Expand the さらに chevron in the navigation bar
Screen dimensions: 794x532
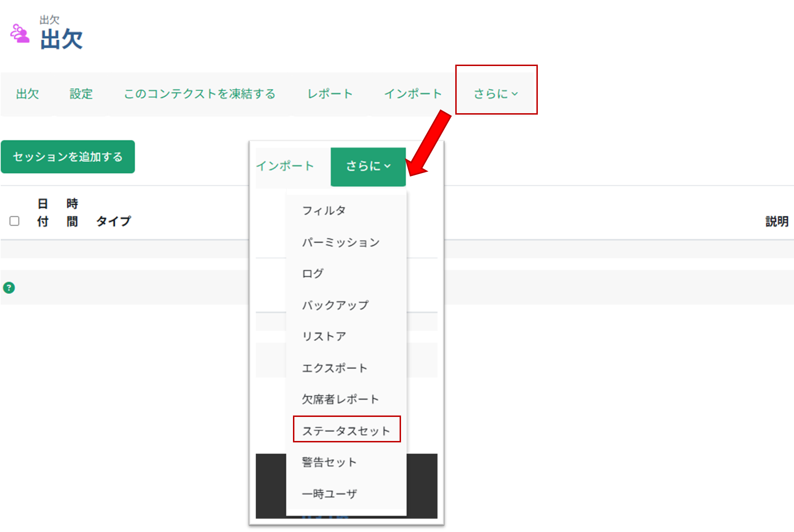tap(516, 94)
